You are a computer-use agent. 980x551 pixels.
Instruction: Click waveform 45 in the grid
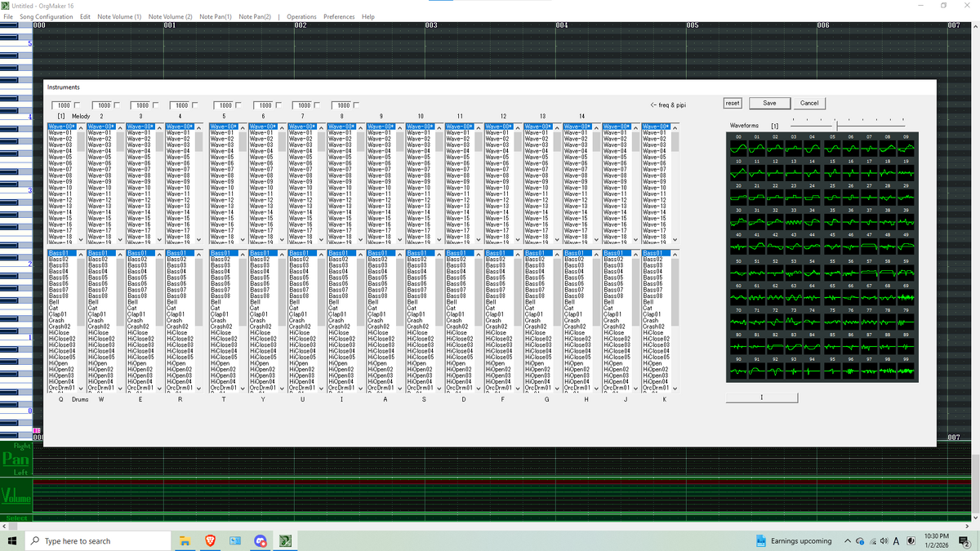coord(831,246)
